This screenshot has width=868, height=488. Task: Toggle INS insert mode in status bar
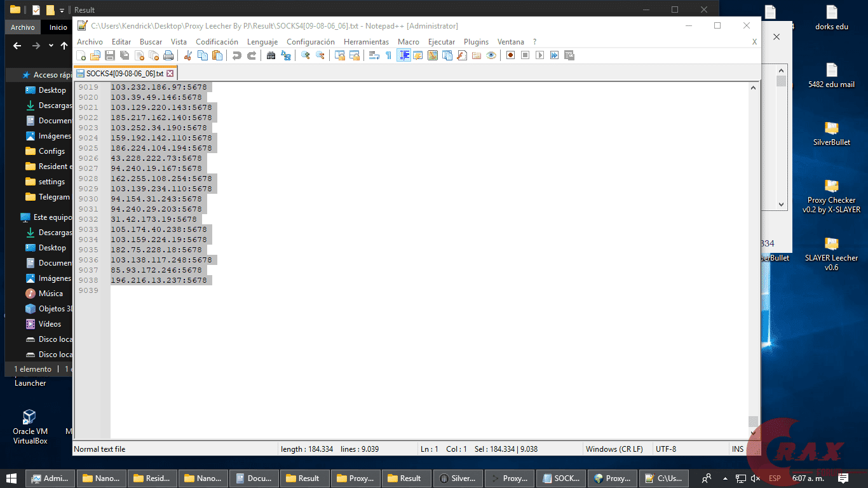click(x=737, y=449)
